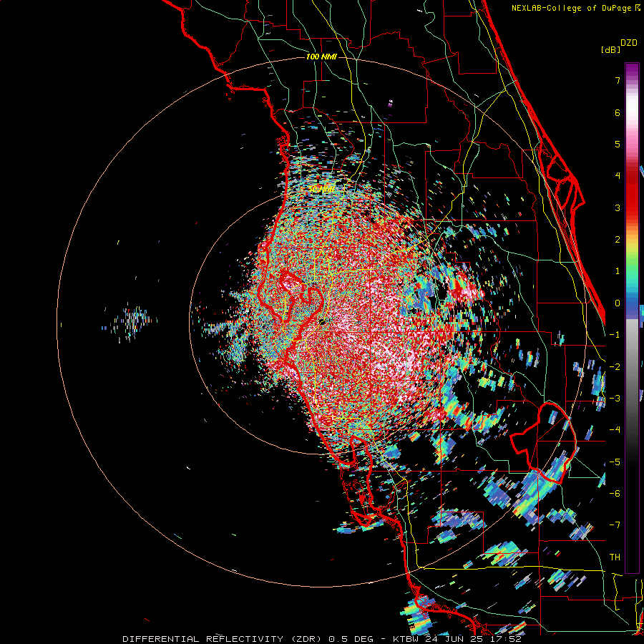
Task: Select the 7 dB tick label on scale
Action: coord(618,80)
